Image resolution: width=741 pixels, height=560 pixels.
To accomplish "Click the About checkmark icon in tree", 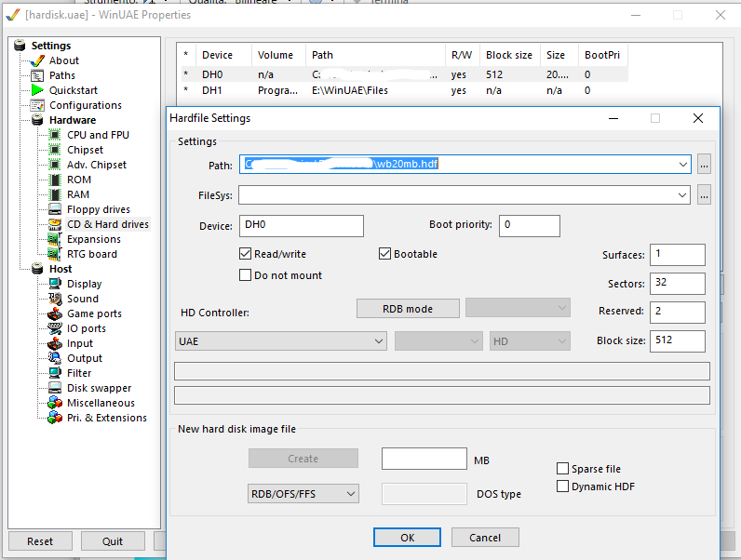I will [x=37, y=60].
